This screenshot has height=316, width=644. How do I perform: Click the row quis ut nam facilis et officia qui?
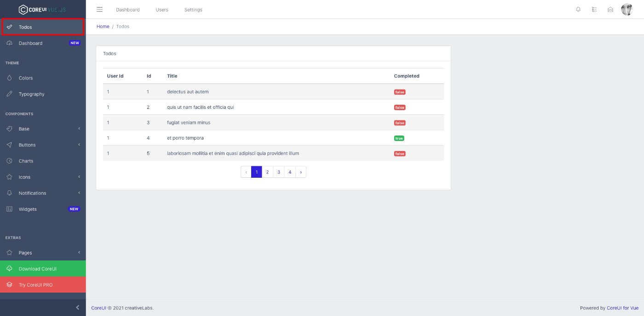point(273,107)
